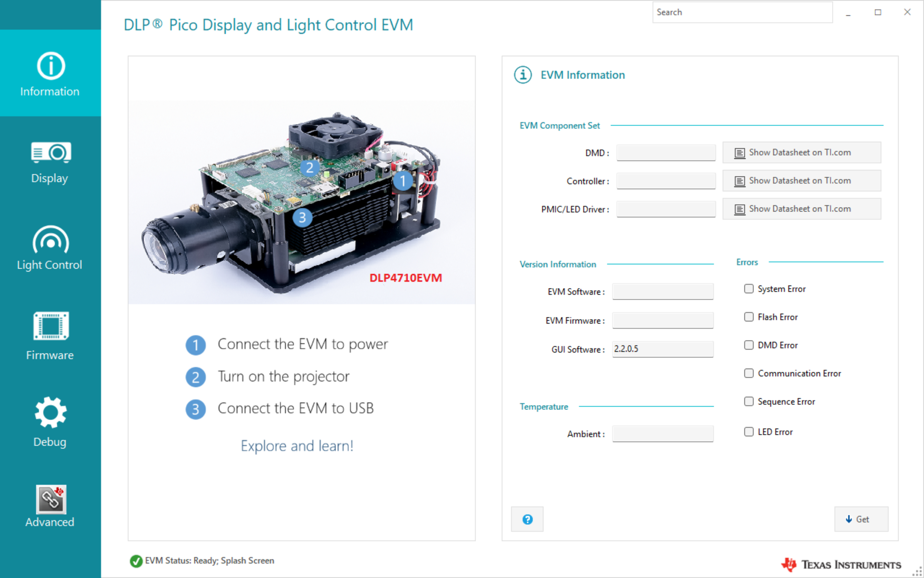The image size is (924, 578).
Task: Show the DMD datasheet on TI.com
Action: 802,153
